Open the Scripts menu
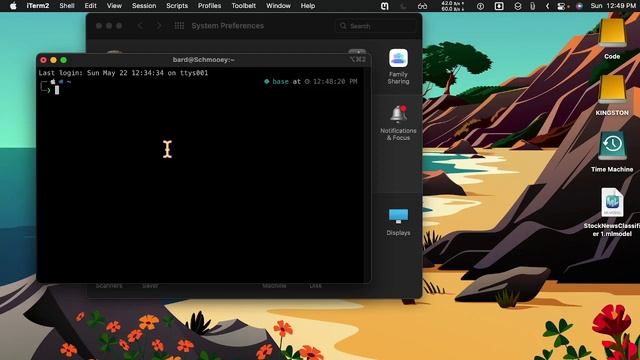Image resolution: width=640 pixels, height=360 pixels. point(177,6)
